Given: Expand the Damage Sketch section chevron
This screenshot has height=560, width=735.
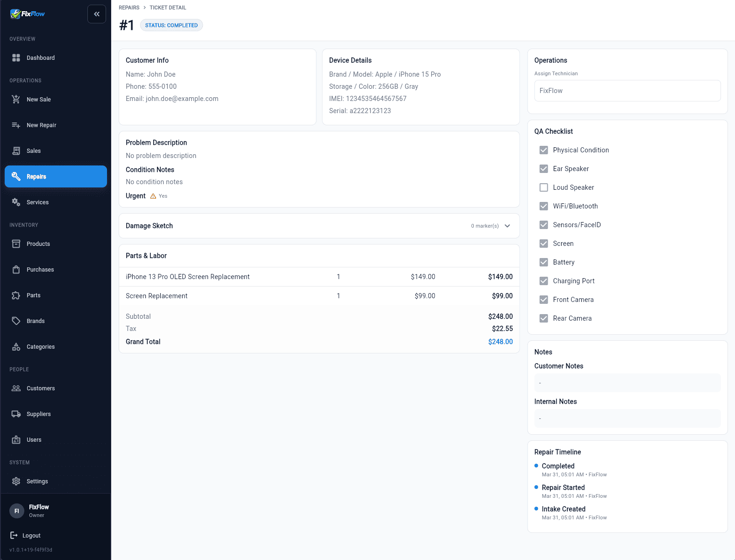Looking at the screenshot, I should [x=507, y=226].
